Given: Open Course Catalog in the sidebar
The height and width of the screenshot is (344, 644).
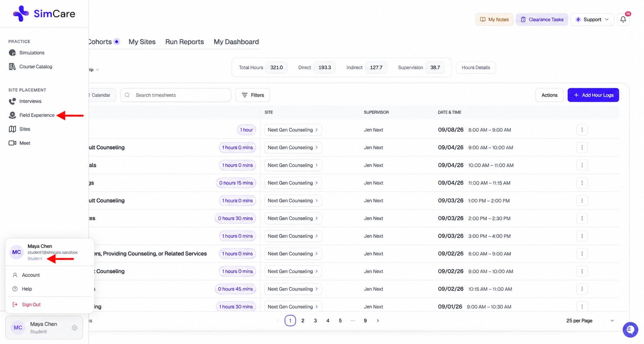Looking at the screenshot, I should [x=30, y=67].
